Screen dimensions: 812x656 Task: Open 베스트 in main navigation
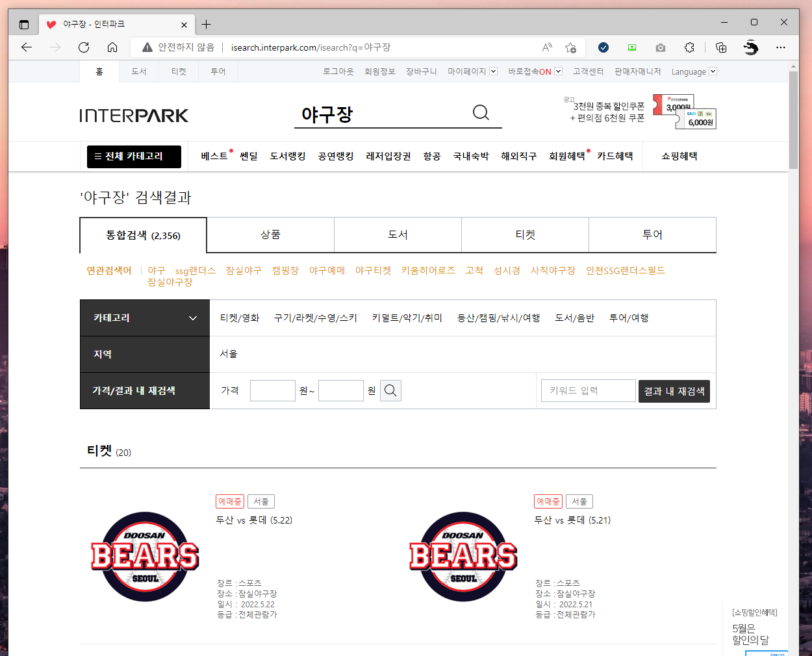click(214, 157)
